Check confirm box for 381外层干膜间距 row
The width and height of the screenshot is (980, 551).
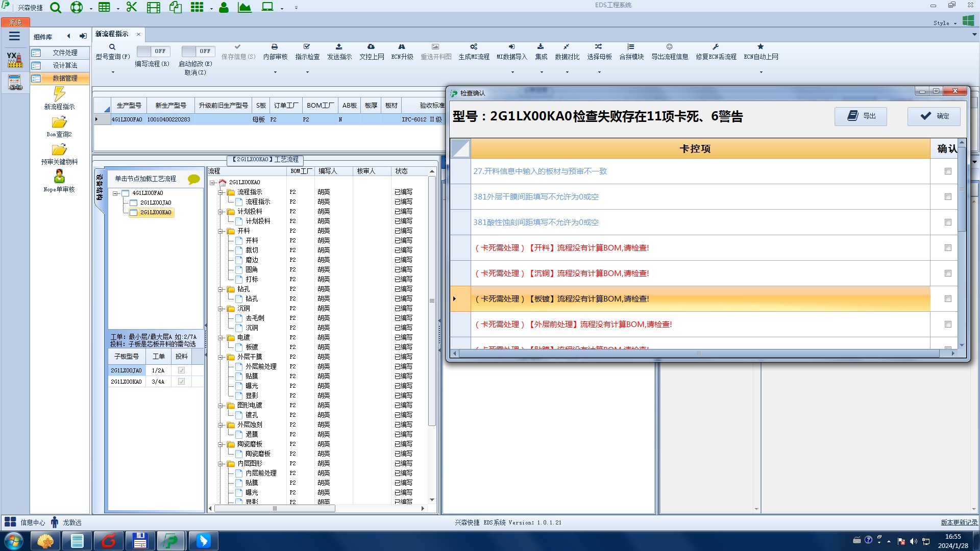coord(948,197)
